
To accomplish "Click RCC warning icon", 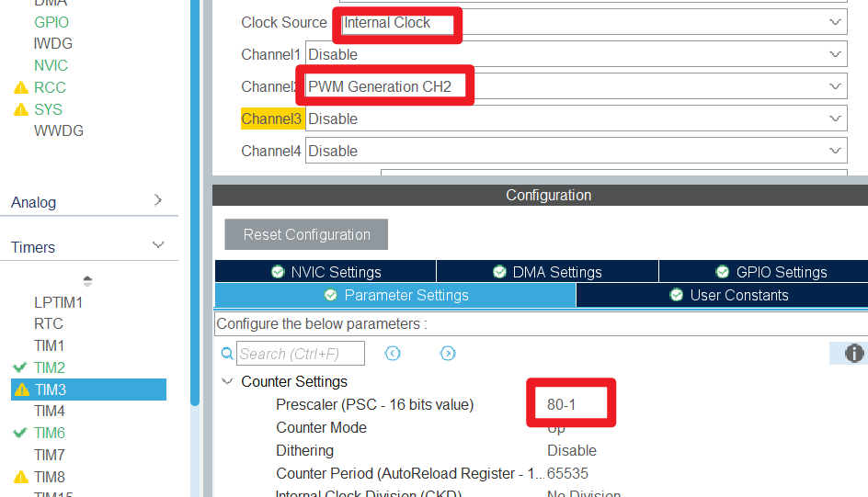I will [21, 87].
